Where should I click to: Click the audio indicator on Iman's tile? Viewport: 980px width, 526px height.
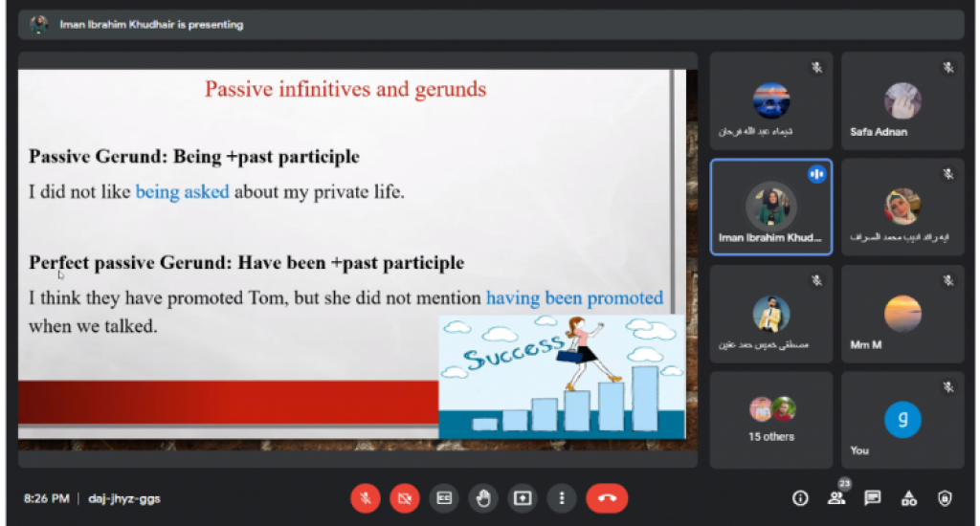(816, 174)
